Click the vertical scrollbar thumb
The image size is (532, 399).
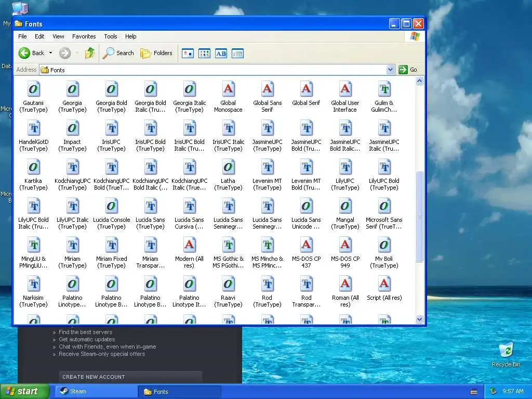419,217
